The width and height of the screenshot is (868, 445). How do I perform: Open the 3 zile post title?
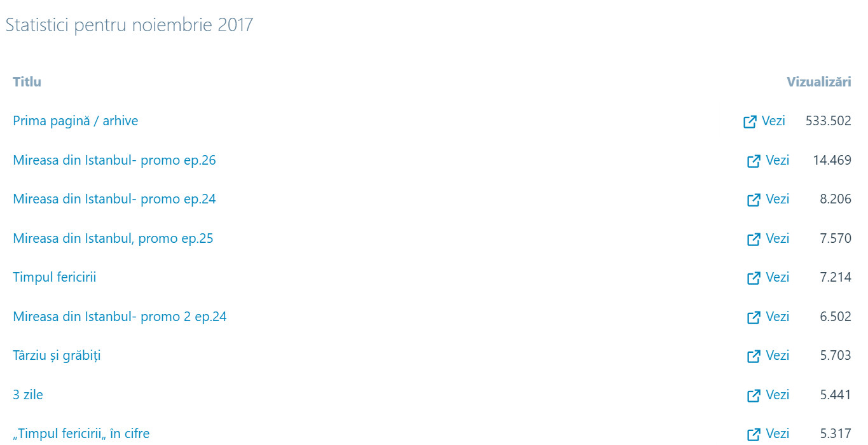point(28,395)
